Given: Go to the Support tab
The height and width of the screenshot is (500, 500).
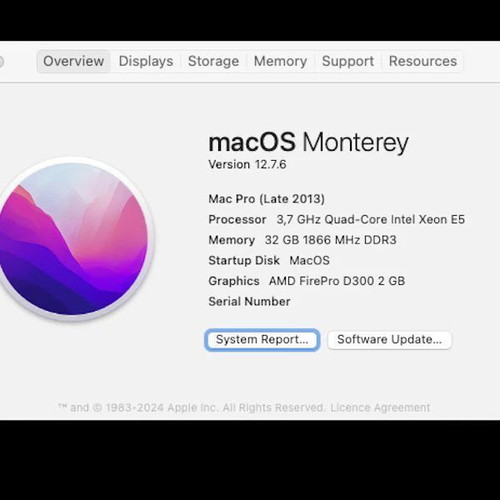Looking at the screenshot, I should pyautogui.click(x=348, y=61).
